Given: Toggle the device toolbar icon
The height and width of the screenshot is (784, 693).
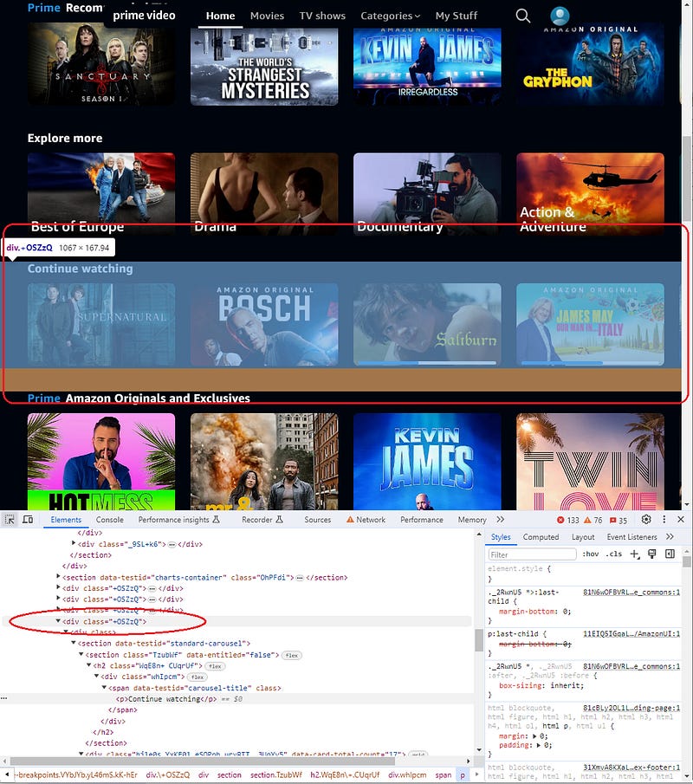Looking at the screenshot, I should point(28,520).
